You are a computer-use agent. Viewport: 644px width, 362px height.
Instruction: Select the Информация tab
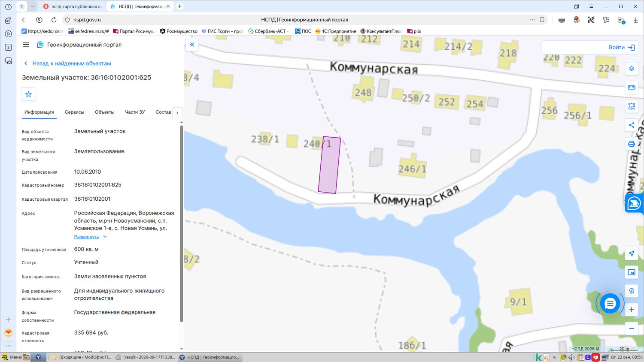click(x=39, y=112)
